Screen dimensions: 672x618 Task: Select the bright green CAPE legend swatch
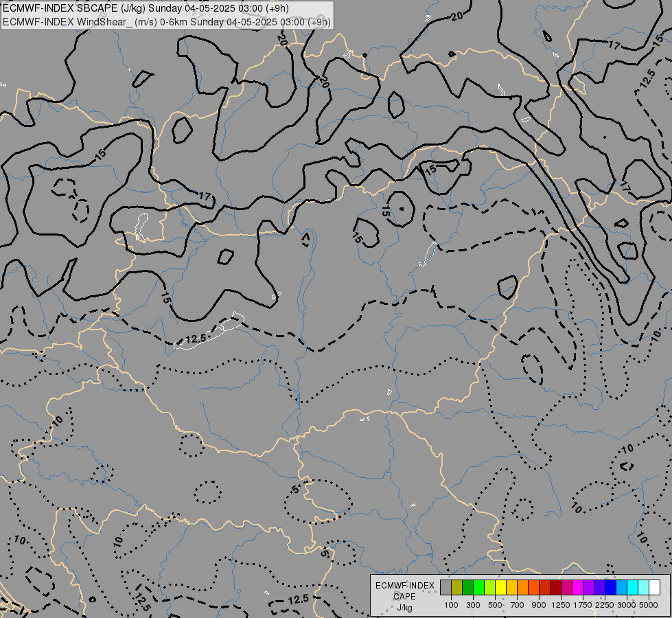(x=478, y=587)
